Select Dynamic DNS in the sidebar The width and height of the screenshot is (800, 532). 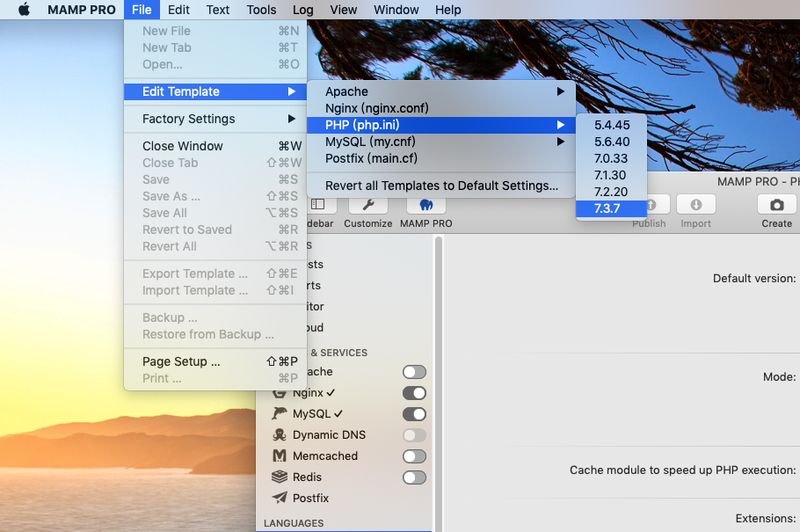(329, 435)
